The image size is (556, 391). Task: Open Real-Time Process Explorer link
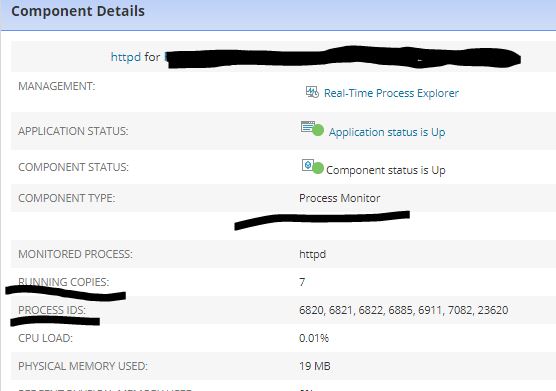[391, 93]
